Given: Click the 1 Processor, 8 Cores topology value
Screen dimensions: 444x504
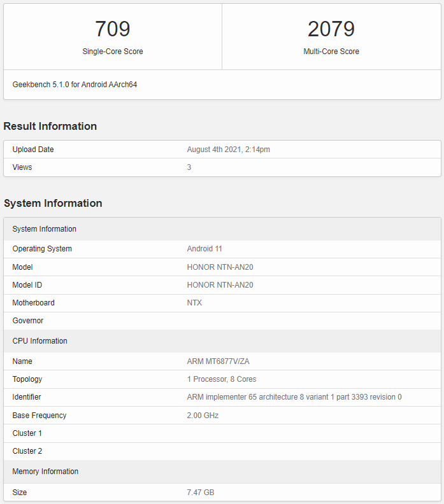Looking at the screenshot, I should click(x=222, y=379).
